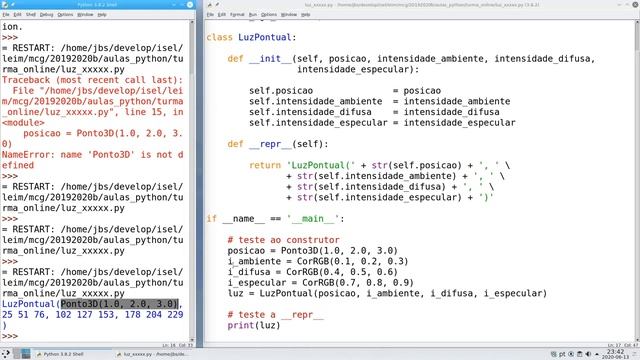Click '# teste a __repr__' comment
Image resolution: width=640 pixels, height=360 pixels.
pos(276,315)
